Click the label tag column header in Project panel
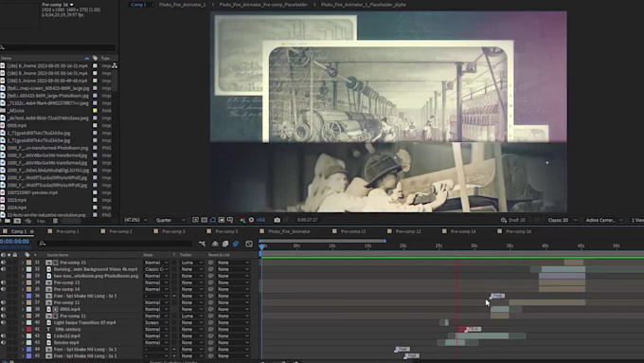644x363 pixels. pyautogui.click(x=96, y=58)
